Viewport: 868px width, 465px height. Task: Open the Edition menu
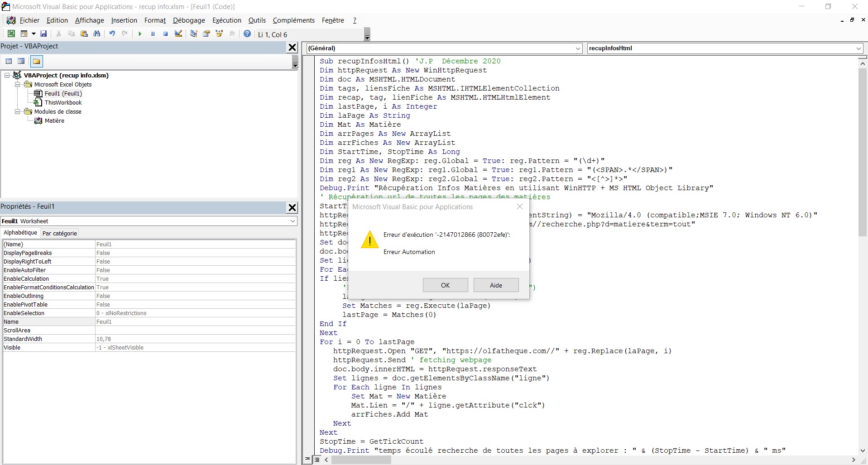[57, 20]
